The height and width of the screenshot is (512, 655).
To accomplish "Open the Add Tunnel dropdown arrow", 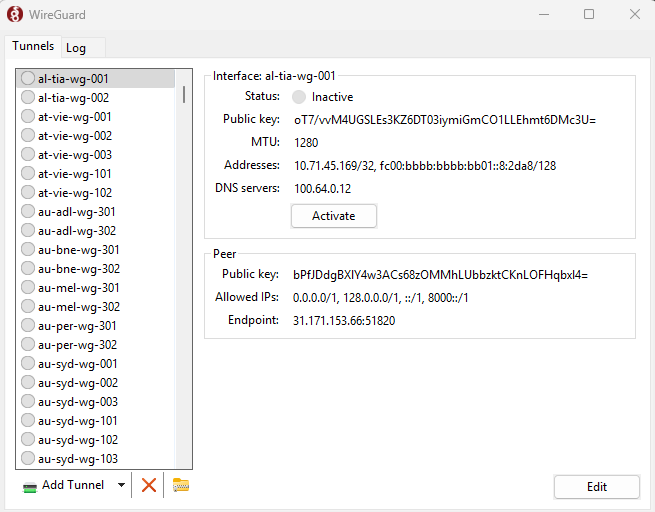I will 121,485.
